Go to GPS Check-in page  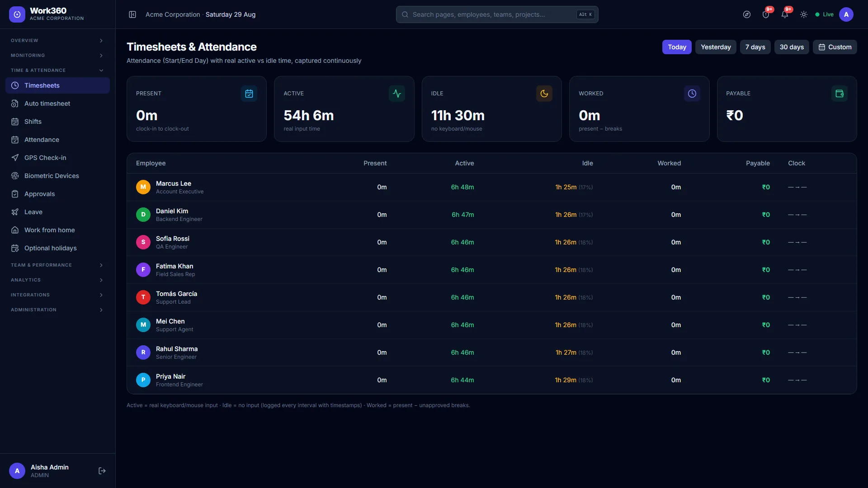tap(57, 158)
